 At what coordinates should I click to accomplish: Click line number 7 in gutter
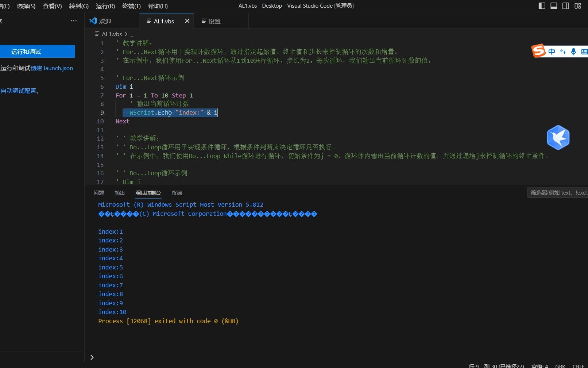[x=102, y=95]
